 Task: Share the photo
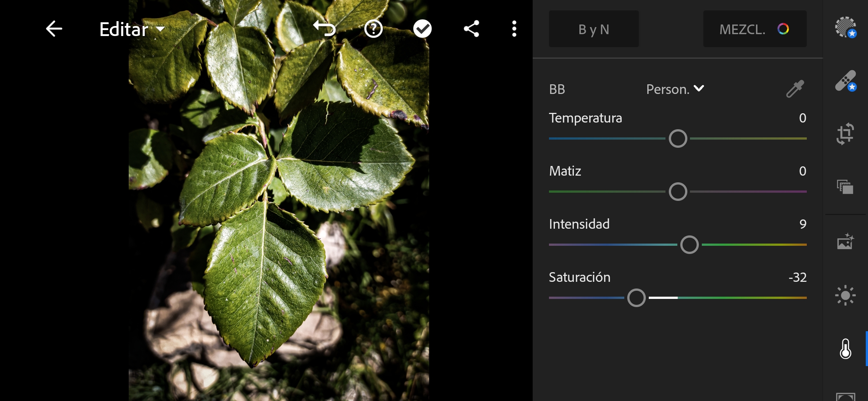coord(471,29)
